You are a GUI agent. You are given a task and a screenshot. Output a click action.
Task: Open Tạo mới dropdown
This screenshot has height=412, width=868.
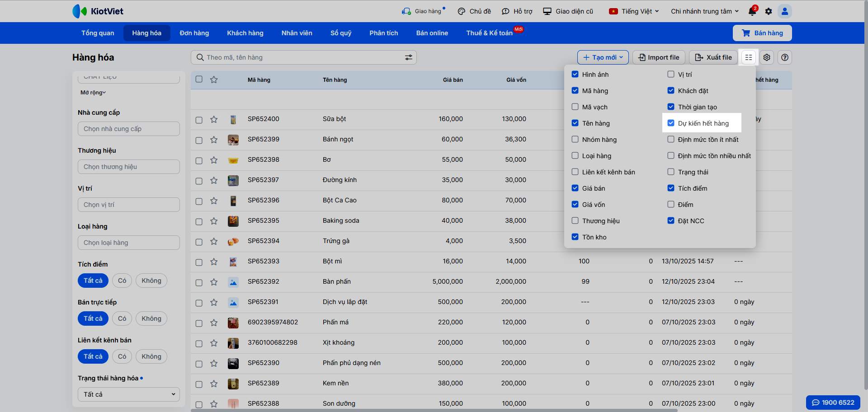603,57
